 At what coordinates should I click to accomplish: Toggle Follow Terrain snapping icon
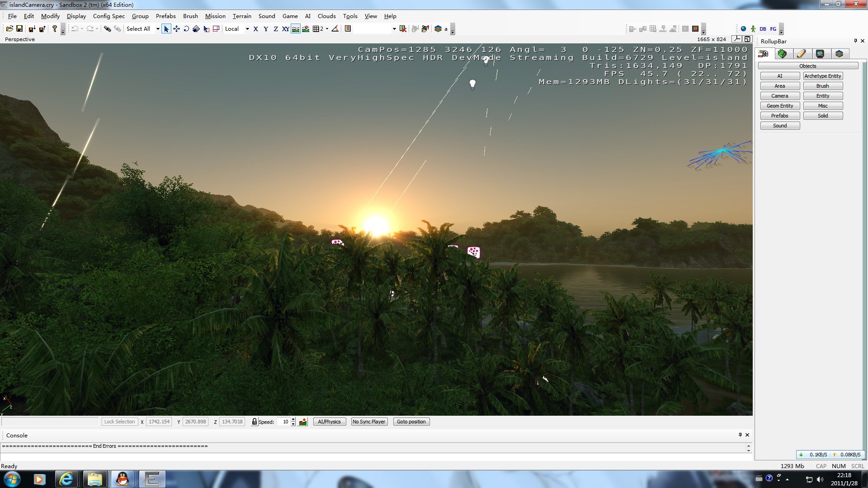(296, 29)
